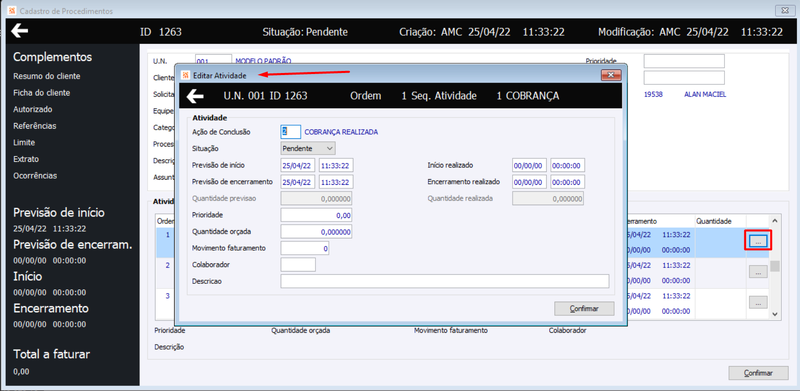The image size is (800, 391).
Task: Open Resumo do cliente in Complementos
Action: pos(46,76)
